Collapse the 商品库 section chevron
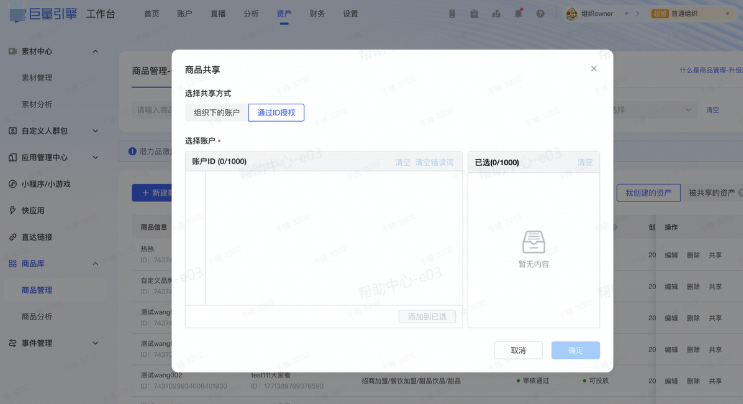The height and width of the screenshot is (404, 743). tap(95, 263)
